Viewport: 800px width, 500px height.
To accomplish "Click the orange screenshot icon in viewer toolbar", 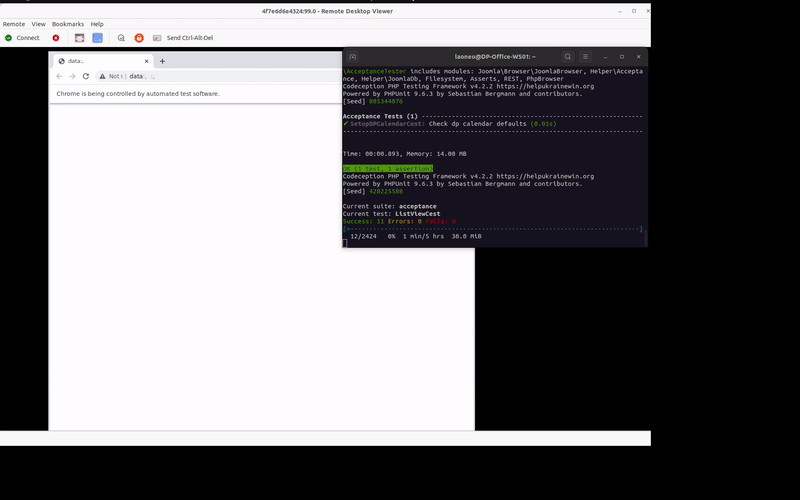I will [x=139, y=38].
